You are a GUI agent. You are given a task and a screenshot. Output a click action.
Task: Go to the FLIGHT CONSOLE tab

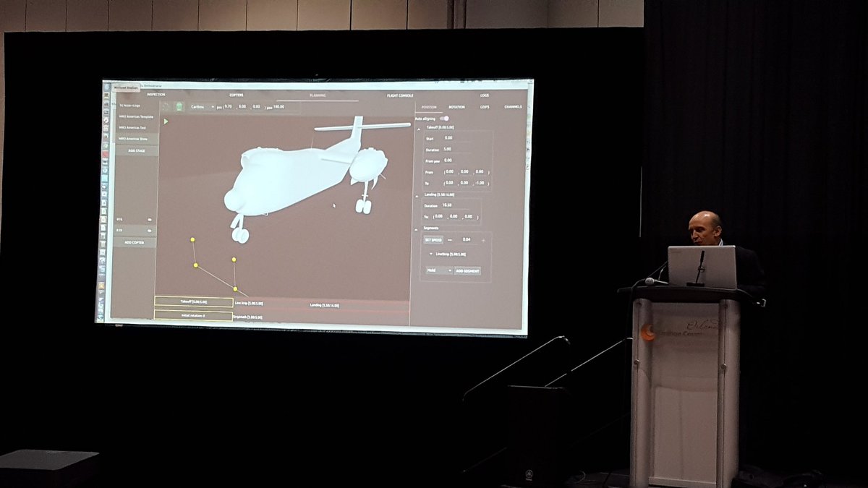tap(400, 95)
